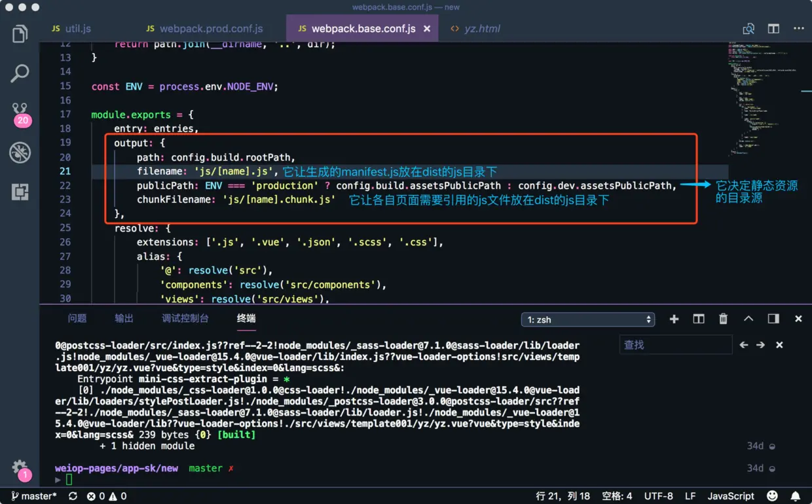
Task: Kill terminal with the trash icon
Action: coord(724,319)
